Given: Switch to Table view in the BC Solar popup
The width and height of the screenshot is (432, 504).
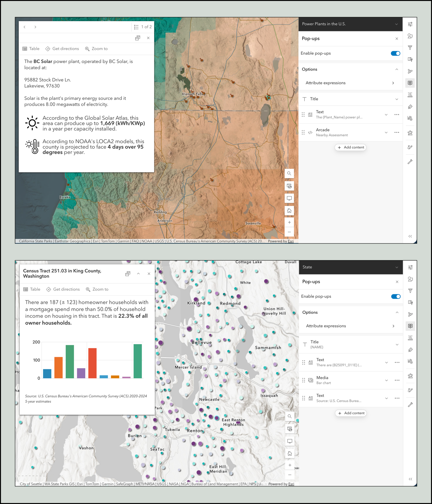Looking at the screenshot, I should [x=31, y=49].
